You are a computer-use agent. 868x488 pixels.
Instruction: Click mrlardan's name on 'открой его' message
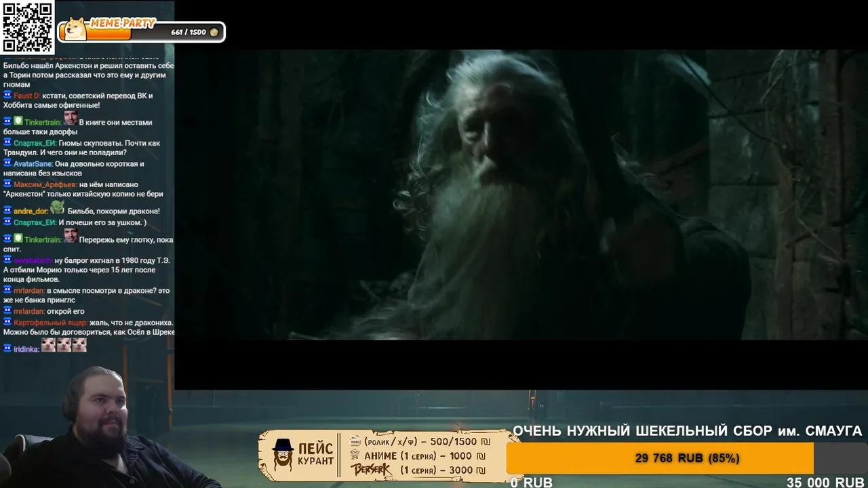tap(29, 311)
